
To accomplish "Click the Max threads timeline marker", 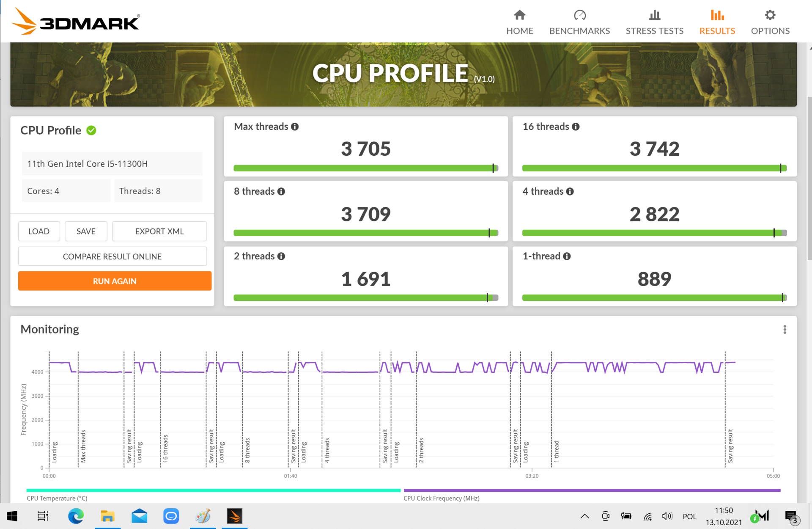I will pyautogui.click(x=83, y=446).
